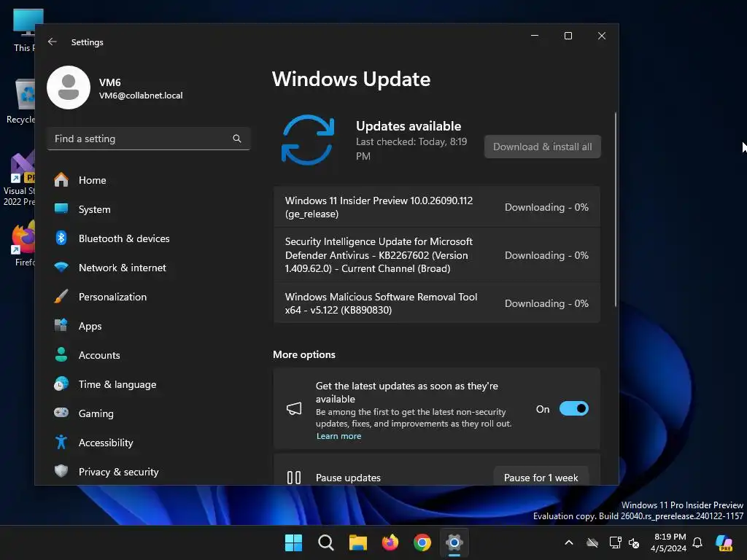Click the Windows Update page scrollbar

pos(616,209)
